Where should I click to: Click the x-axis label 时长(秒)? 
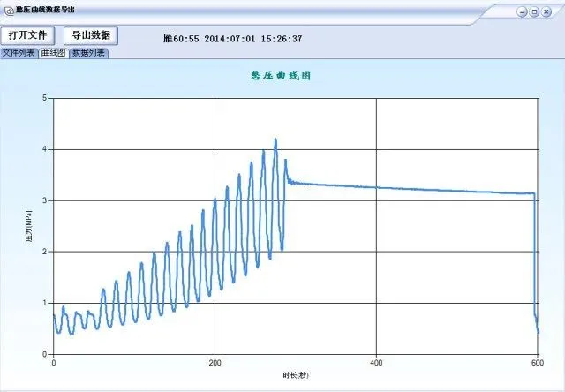point(297,375)
